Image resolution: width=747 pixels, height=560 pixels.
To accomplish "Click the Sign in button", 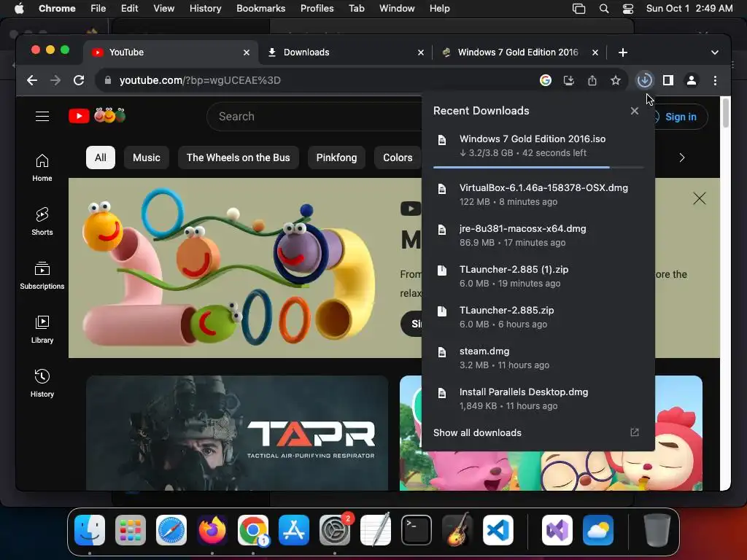I will 681,117.
